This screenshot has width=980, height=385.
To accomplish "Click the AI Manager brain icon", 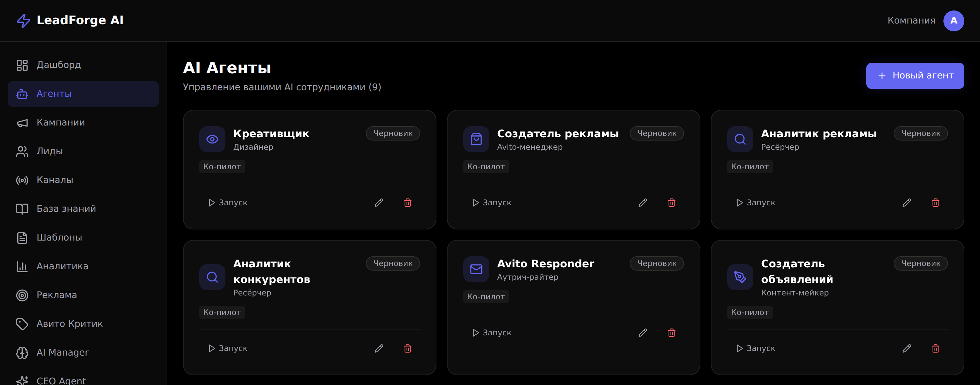I will (x=22, y=353).
